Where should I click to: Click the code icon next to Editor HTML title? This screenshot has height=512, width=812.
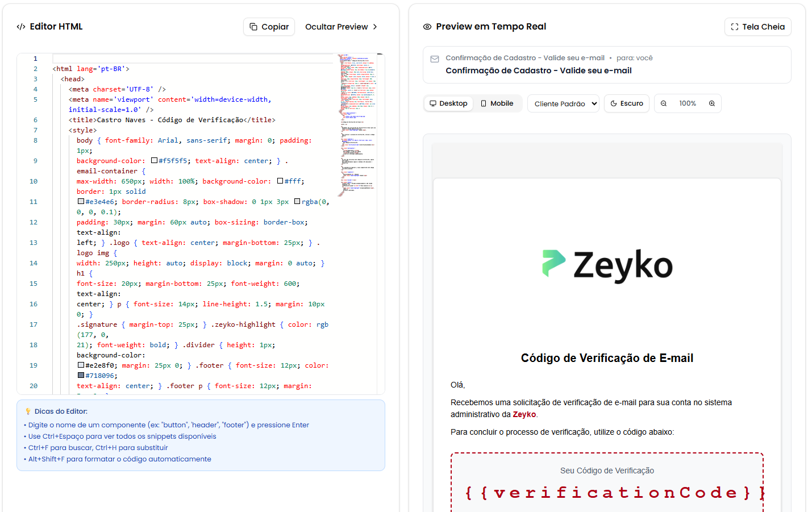pos(22,26)
